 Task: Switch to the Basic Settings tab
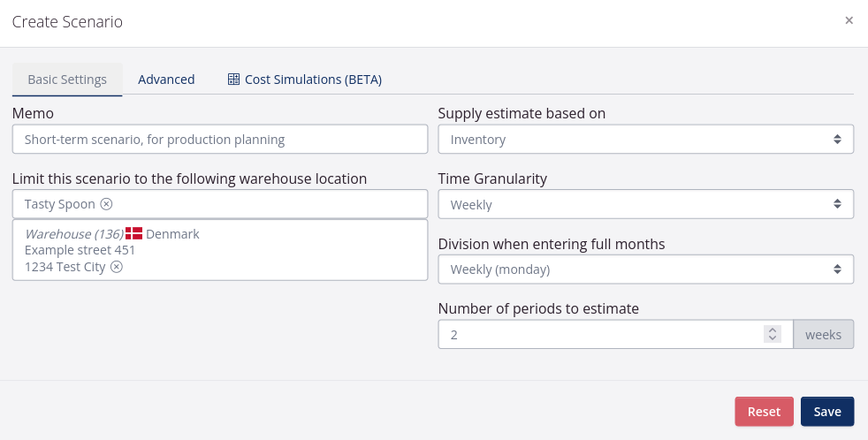(x=67, y=80)
